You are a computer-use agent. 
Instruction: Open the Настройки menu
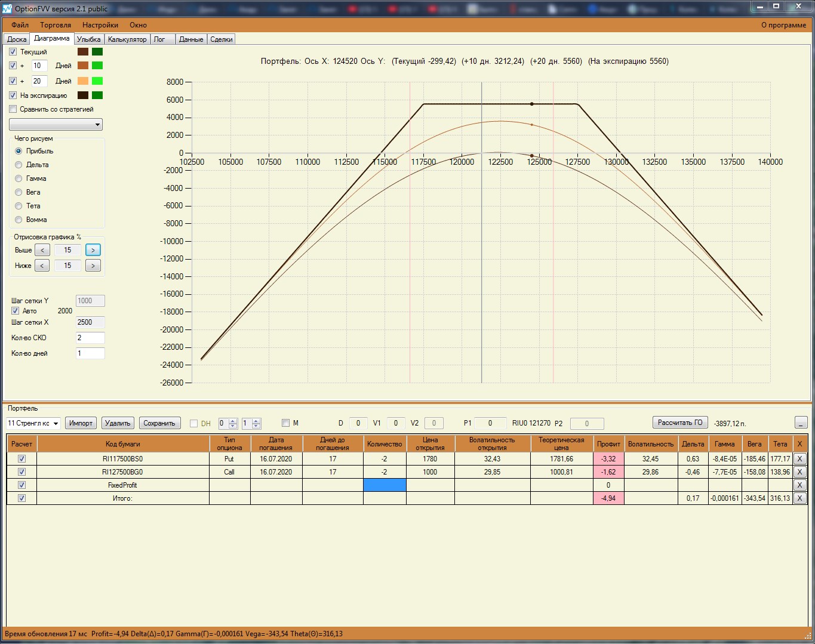coord(100,25)
